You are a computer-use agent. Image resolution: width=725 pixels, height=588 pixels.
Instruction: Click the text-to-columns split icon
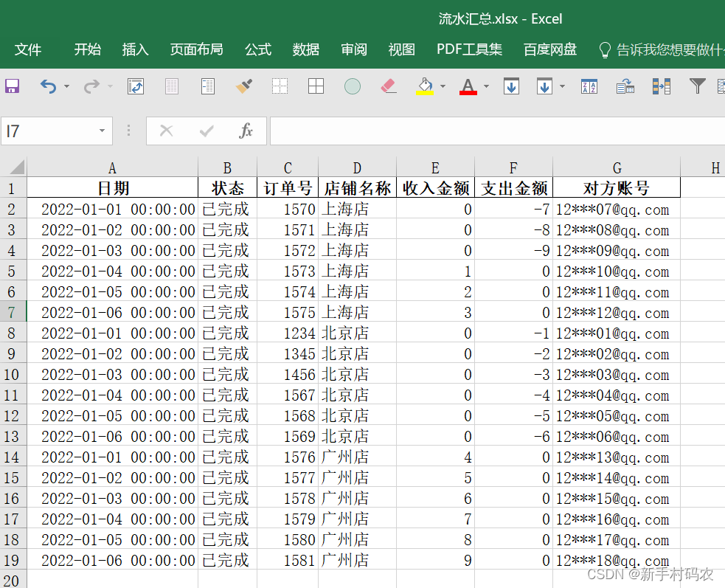(x=661, y=86)
